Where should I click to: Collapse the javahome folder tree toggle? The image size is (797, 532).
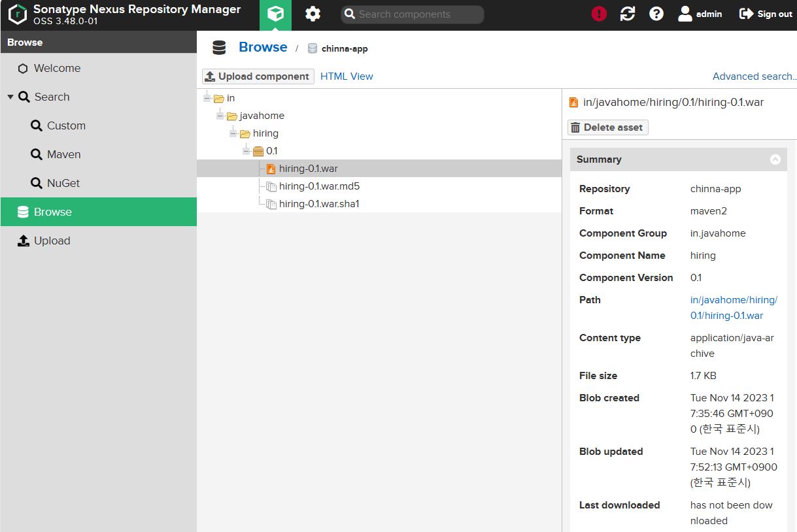(x=220, y=116)
